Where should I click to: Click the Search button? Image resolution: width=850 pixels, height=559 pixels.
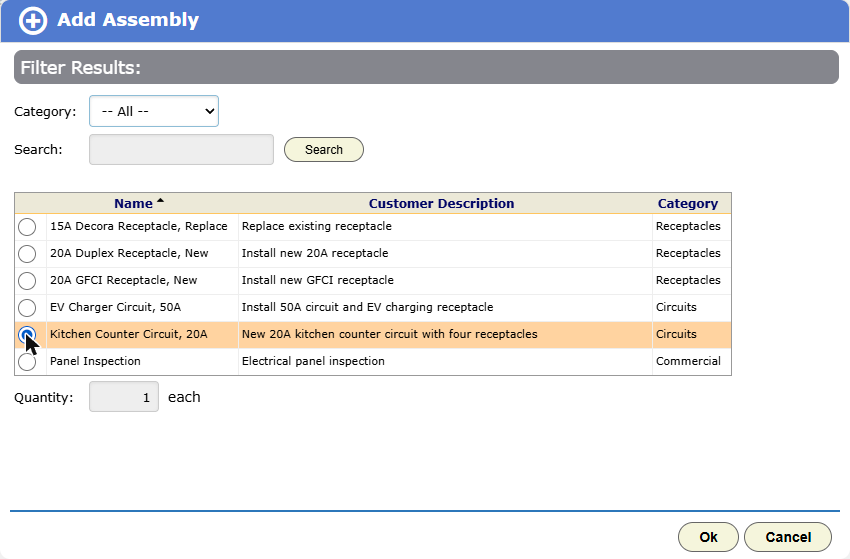(x=324, y=150)
